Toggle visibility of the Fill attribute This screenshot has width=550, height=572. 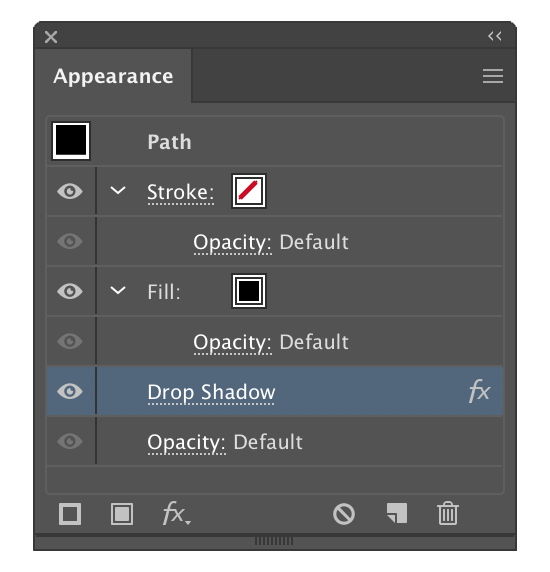(70, 291)
